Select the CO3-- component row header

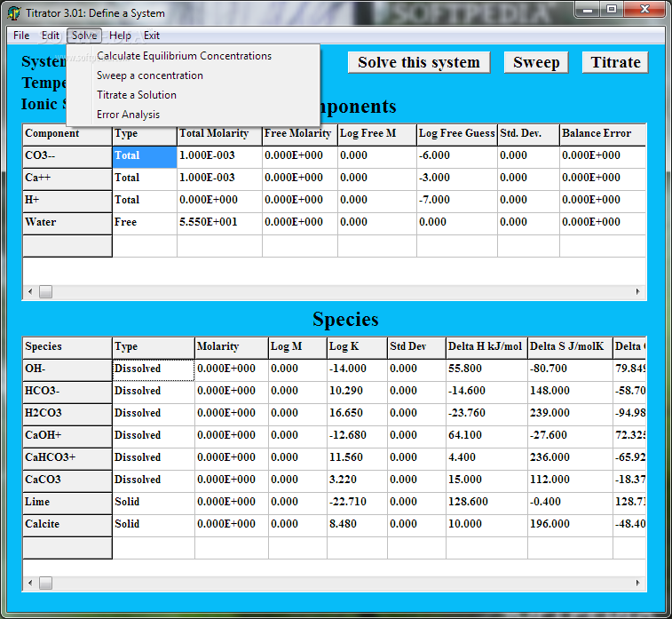(67, 157)
